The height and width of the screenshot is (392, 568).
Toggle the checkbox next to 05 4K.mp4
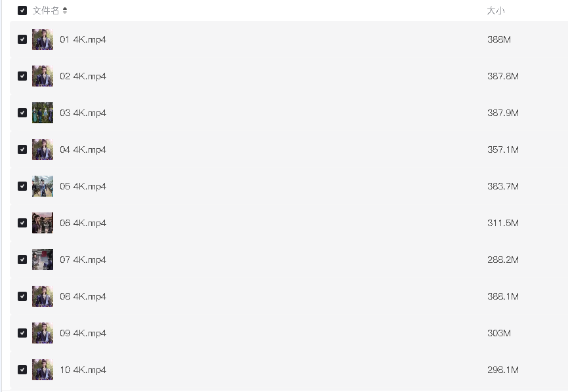coord(22,186)
